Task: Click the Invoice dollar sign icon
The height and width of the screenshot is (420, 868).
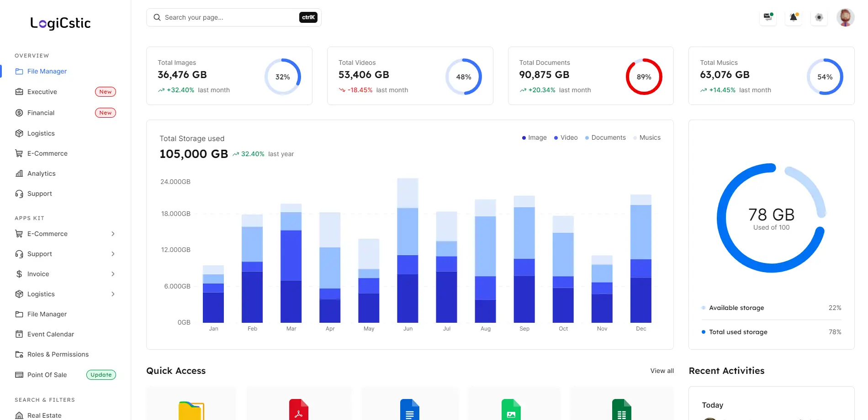Action: [19, 274]
